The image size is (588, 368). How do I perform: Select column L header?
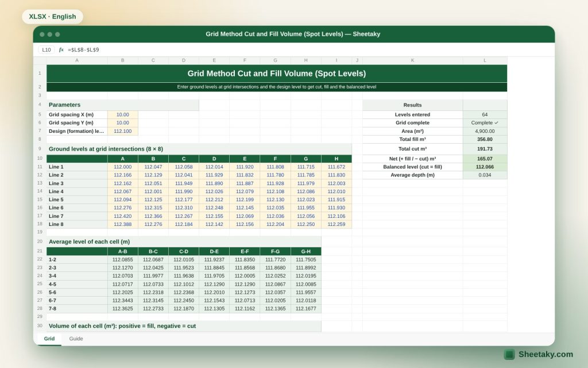pos(485,60)
